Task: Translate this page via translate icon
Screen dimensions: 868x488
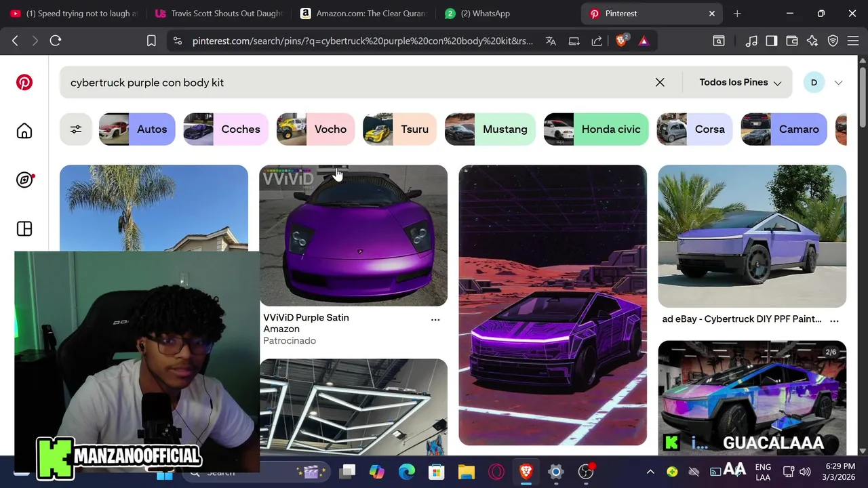Action: tap(551, 41)
